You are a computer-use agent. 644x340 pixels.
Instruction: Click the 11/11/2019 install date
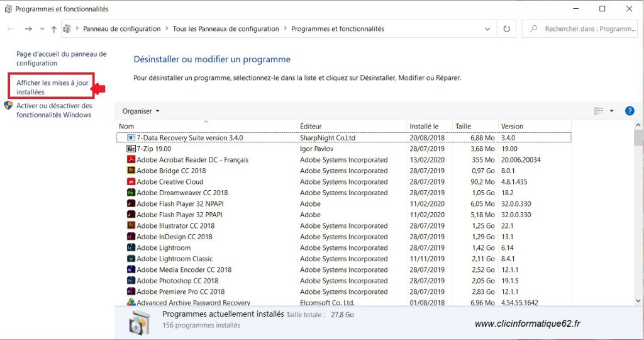(x=427, y=259)
